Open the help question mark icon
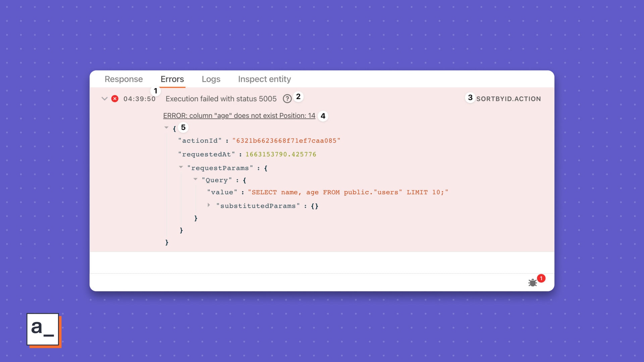The height and width of the screenshot is (362, 644). 287,99
